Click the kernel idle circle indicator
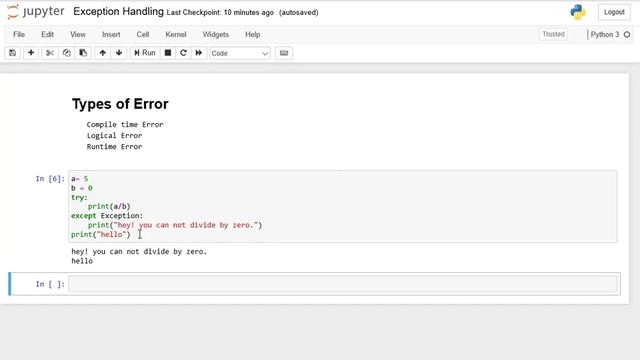This screenshot has width=640, height=360. (627, 35)
